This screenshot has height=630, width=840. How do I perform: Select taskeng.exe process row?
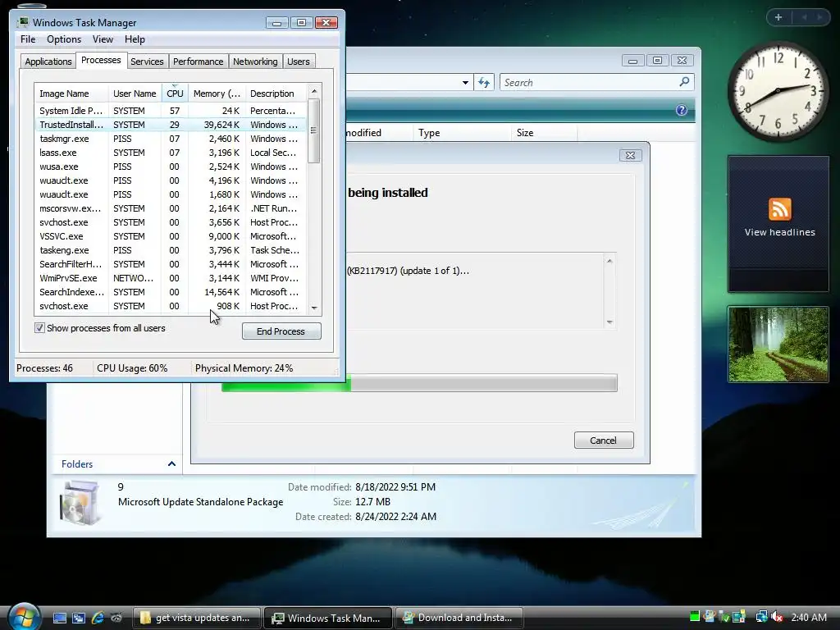[171, 249]
